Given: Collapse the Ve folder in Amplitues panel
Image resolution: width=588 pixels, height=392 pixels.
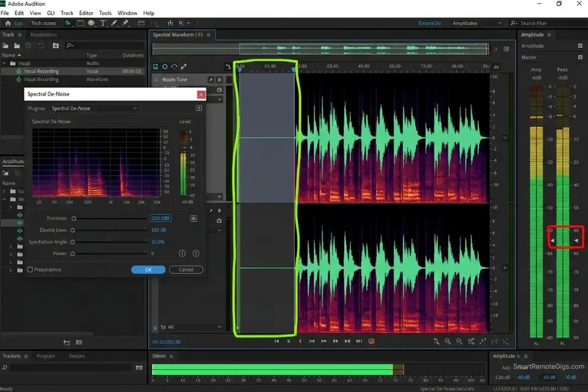Looking at the screenshot, I should (4, 199).
